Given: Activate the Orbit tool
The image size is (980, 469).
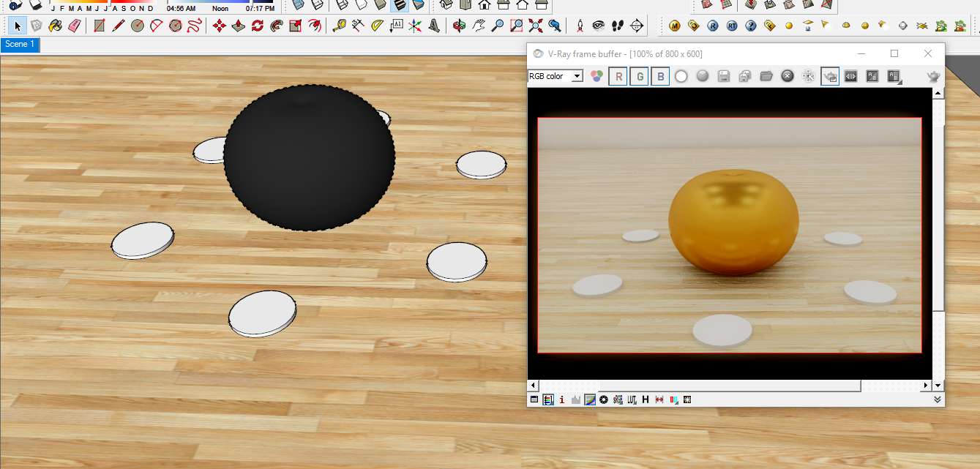Looking at the screenshot, I should [459, 24].
